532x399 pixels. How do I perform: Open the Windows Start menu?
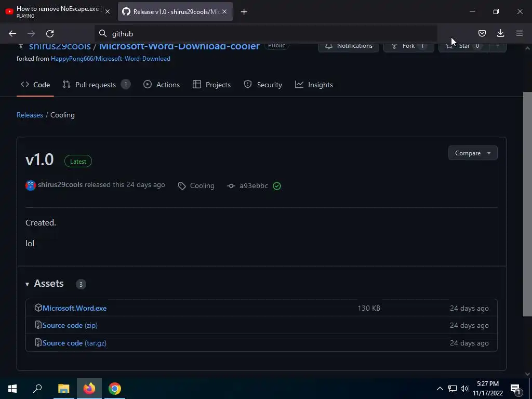click(x=12, y=389)
